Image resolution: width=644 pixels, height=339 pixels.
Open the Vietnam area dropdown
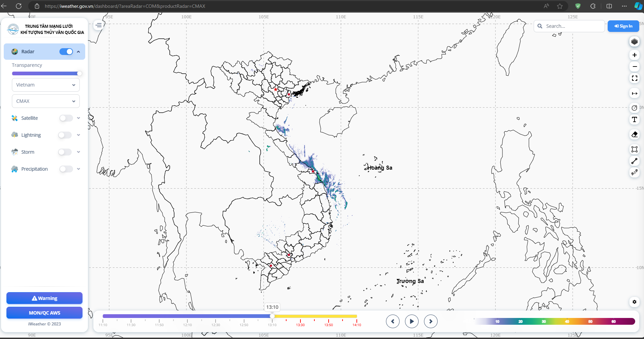pyautogui.click(x=46, y=85)
